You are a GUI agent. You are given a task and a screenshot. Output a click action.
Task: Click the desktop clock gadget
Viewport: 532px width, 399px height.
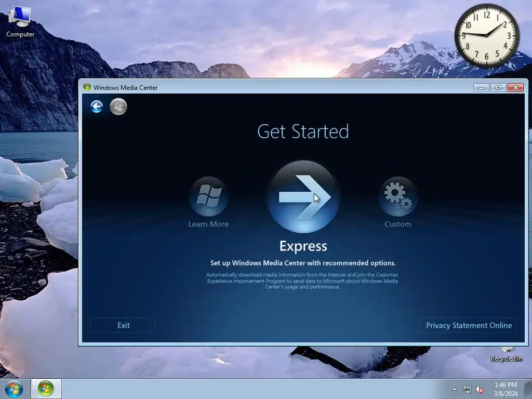(486, 35)
